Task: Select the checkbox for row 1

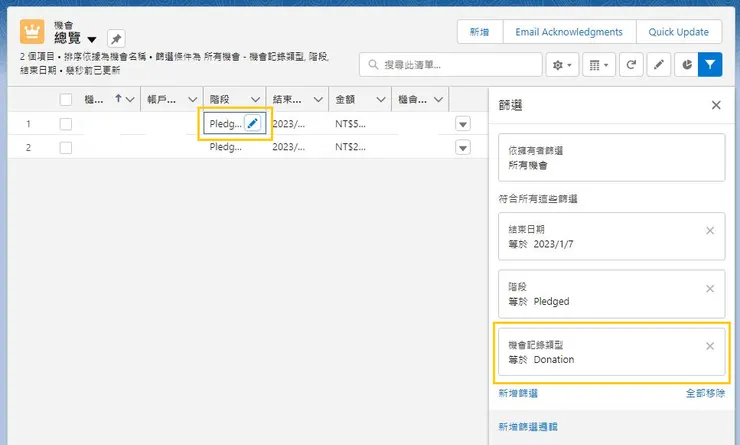Action: point(66,124)
